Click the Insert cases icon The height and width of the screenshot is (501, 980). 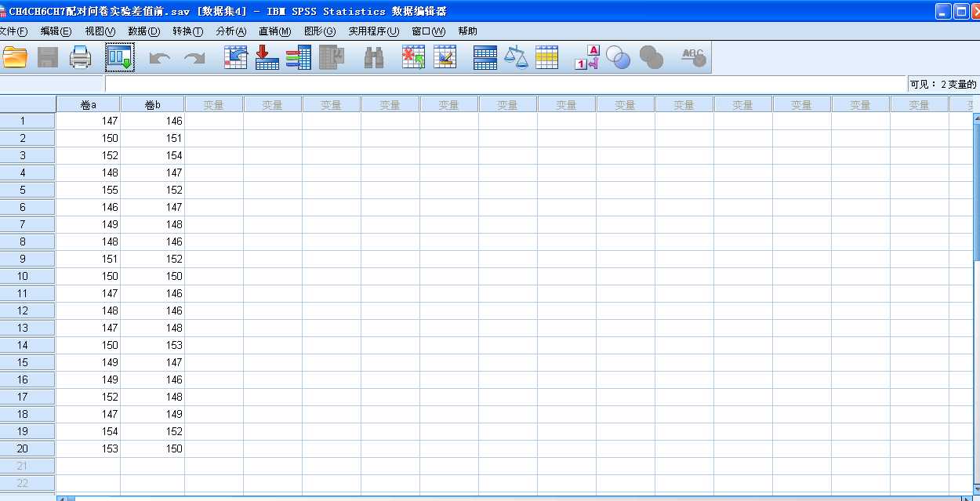[413, 57]
